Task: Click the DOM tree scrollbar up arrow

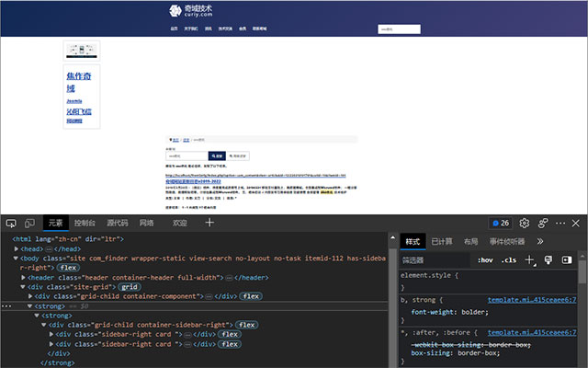Action: (392, 237)
